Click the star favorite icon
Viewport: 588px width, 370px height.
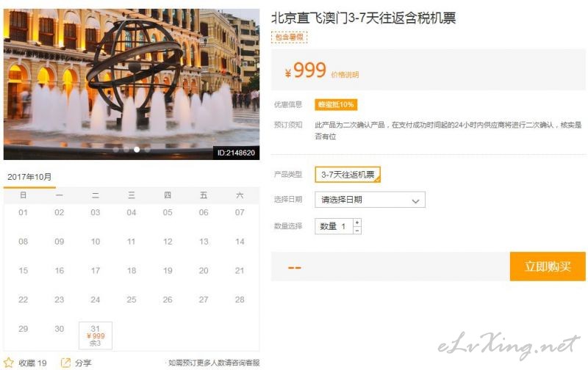pyautogui.click(x=9, y=363)
